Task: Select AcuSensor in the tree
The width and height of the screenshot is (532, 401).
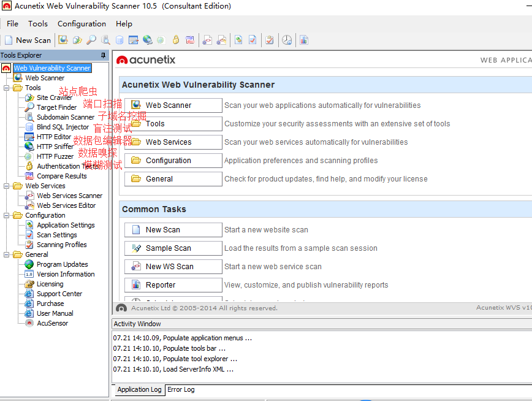Action: (x=52, y=324)
